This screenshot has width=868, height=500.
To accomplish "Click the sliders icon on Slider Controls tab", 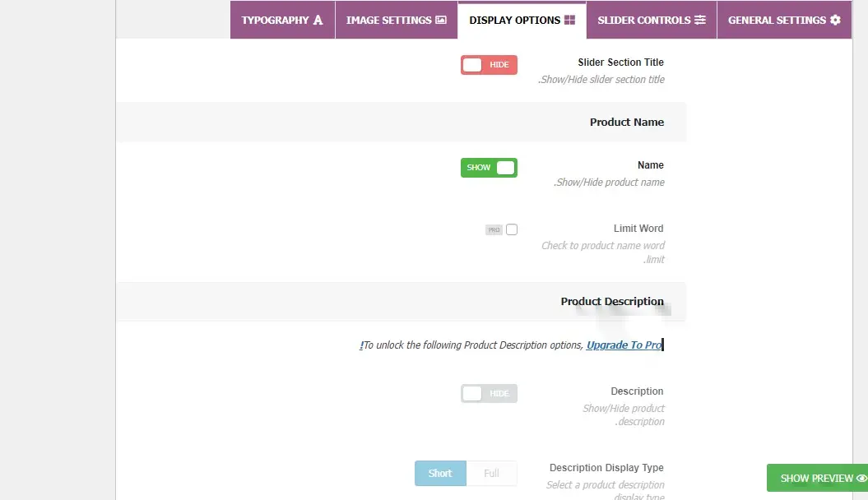I will (700, 20).
